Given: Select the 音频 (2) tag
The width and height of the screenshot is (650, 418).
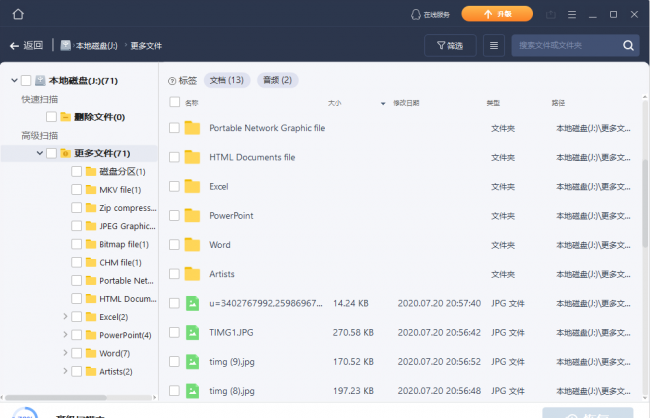Looking at the screenshot, I should 277,80.
